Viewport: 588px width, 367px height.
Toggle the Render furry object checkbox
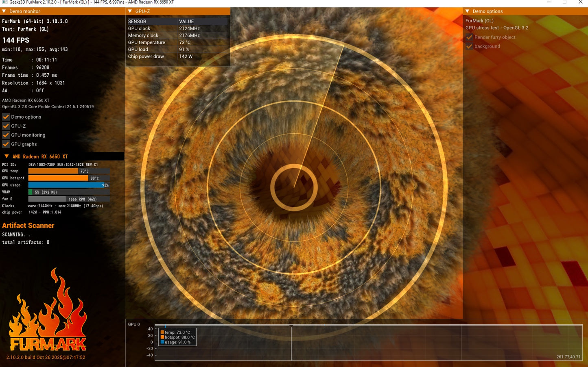pyautogui.click(x=469, y=37)
